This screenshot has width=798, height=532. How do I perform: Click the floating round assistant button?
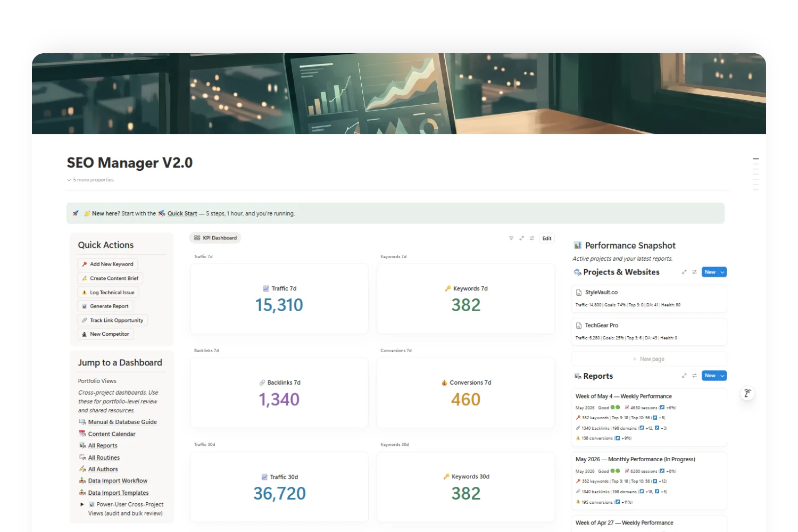[747, 393]
